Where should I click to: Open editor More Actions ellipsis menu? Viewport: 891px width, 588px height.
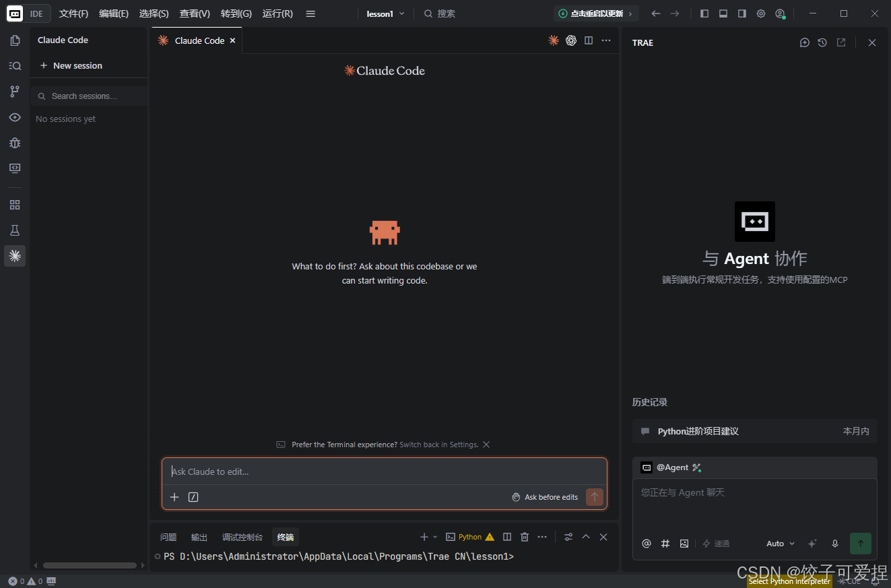(606, 40)
